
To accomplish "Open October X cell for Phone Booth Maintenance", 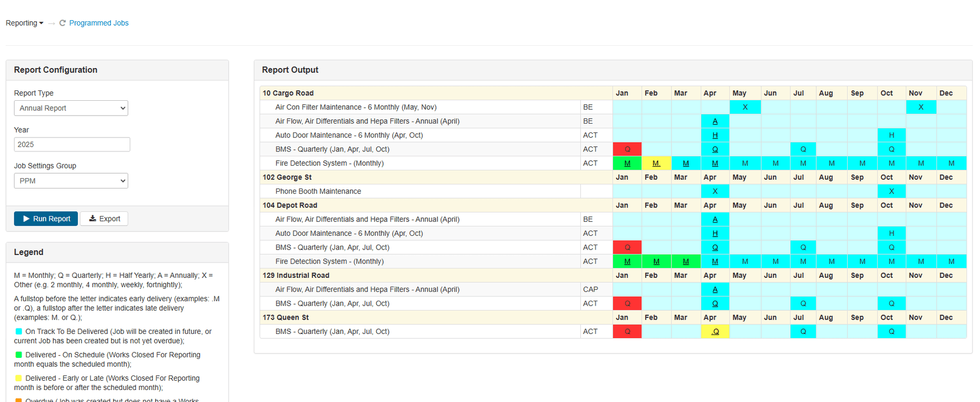I will pyautogui.click(x=891, y=191).
